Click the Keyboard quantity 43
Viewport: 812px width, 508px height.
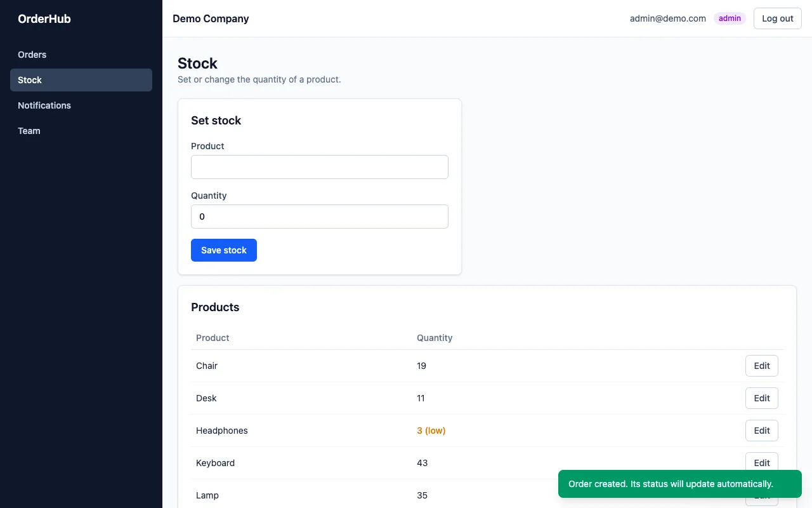(422, 463)
